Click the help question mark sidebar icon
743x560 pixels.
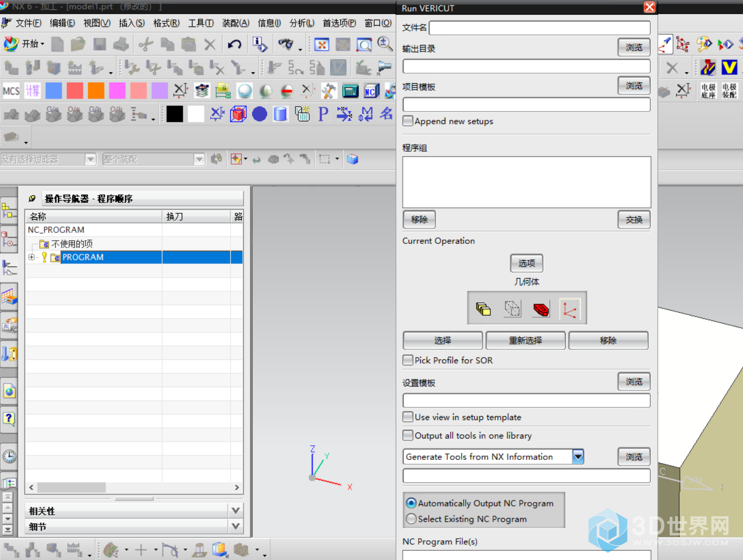click(x=9, y=419)
